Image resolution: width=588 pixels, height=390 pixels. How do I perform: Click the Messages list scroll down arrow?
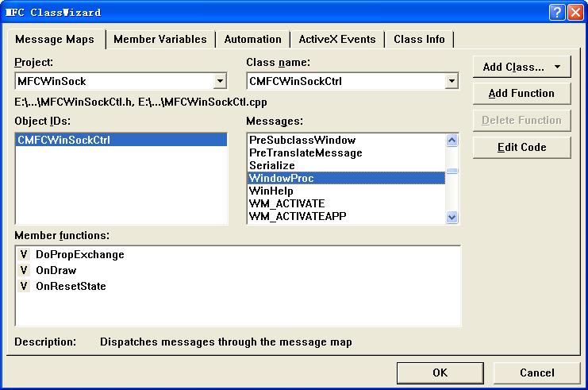pyautogui.click(x=452, y=217)
